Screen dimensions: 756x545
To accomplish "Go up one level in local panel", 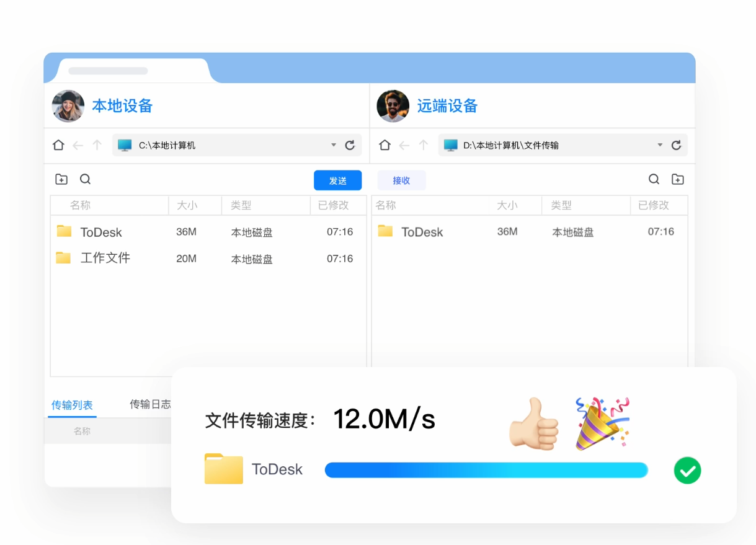I will coord(97,145).
